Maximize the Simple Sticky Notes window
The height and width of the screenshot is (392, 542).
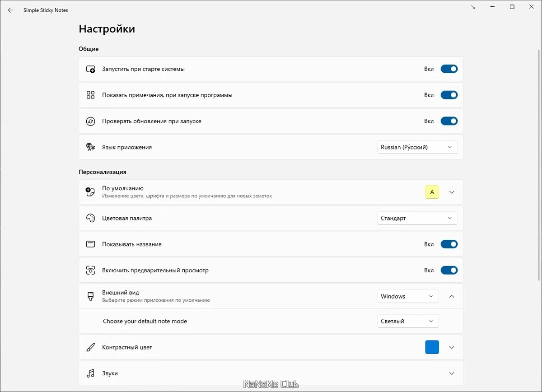(x=512, y=7)
